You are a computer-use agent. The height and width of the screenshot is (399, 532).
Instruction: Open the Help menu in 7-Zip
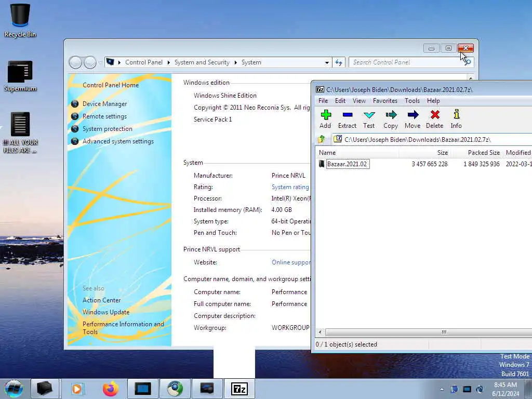(x=433, y=101)
